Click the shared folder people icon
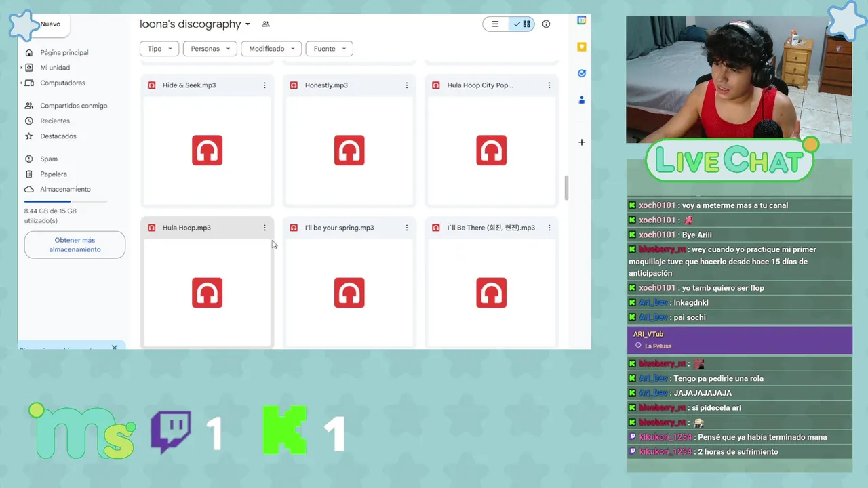Image resolution: width=868 pixels, height=488 pixels. [x=266, y=24]
